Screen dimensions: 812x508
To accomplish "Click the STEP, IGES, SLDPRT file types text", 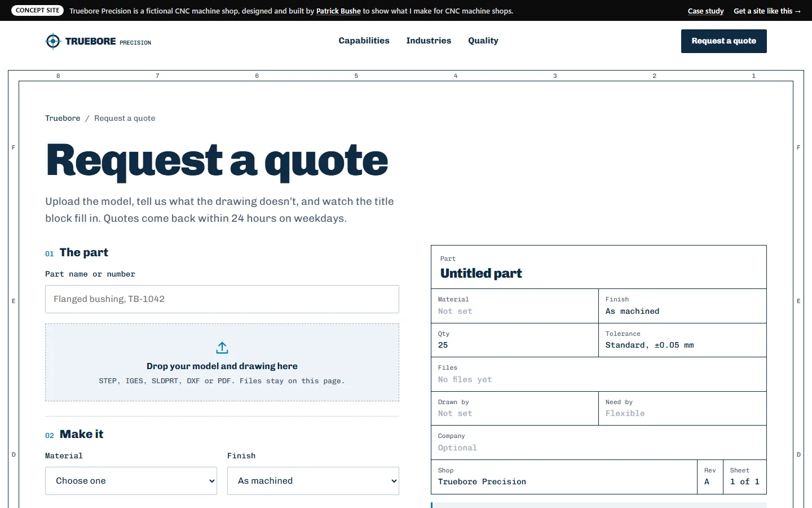I will click(222, 381).
